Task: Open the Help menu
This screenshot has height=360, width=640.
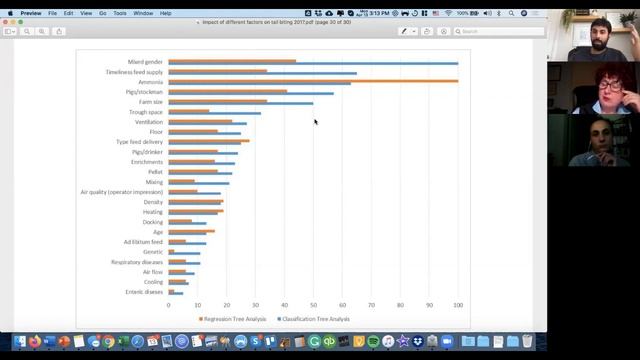Action: [166, 13]
